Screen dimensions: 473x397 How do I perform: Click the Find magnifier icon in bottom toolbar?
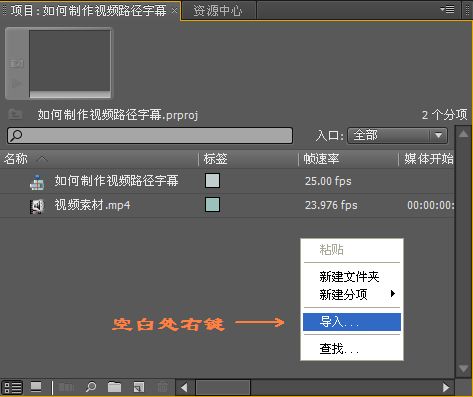tap(91, 387)
